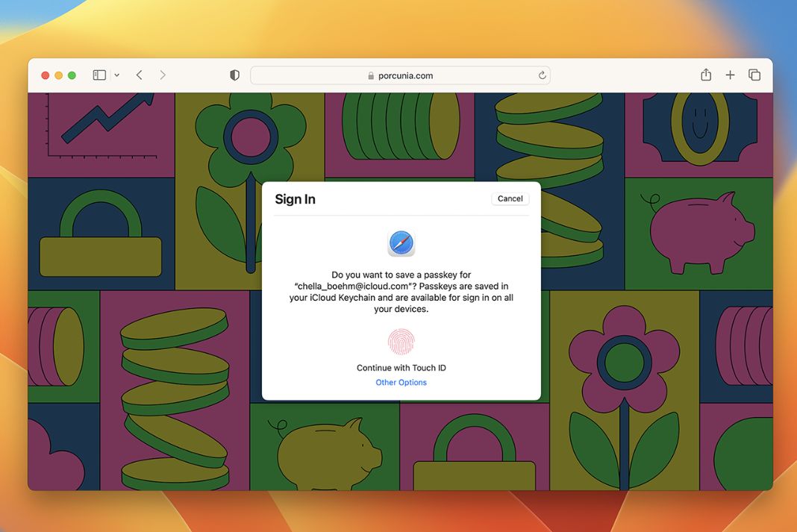This screenshot has width=797, height=532.
Task: Close the Safari window
Action: click(44, 75)
